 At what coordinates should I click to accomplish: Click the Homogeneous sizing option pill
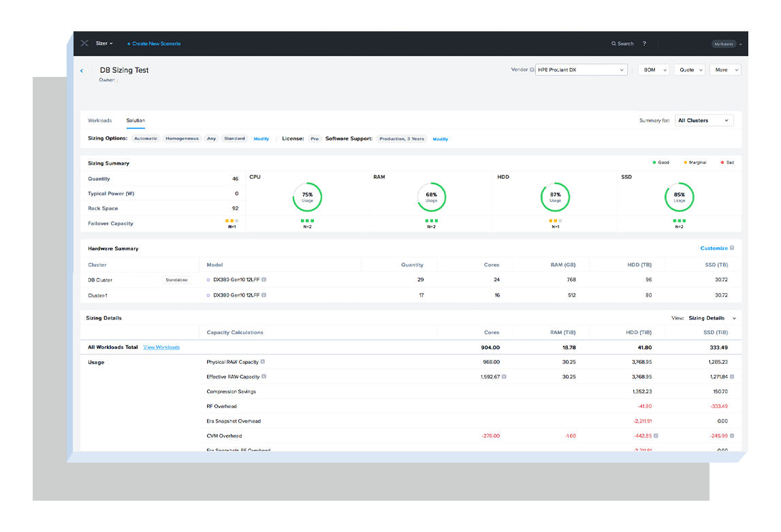182,139
